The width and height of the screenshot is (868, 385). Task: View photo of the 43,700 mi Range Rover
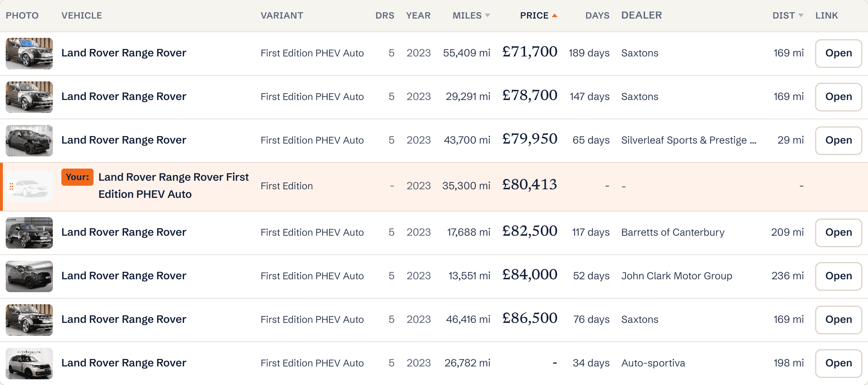[x=29, y=140]
